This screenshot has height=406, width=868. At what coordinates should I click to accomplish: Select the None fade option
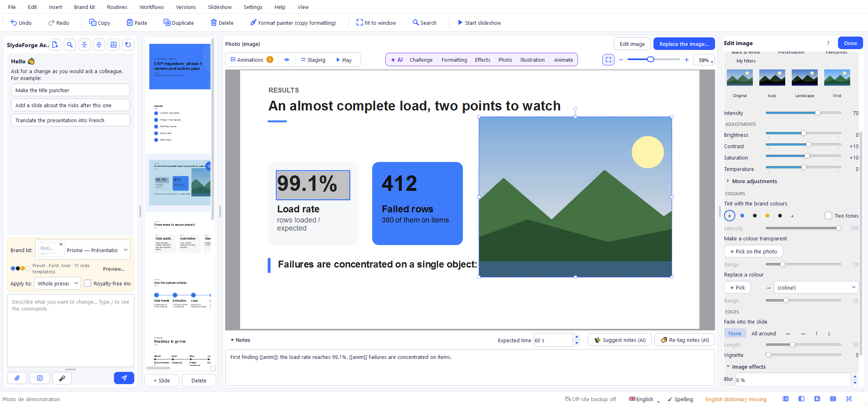coord(735,333)
